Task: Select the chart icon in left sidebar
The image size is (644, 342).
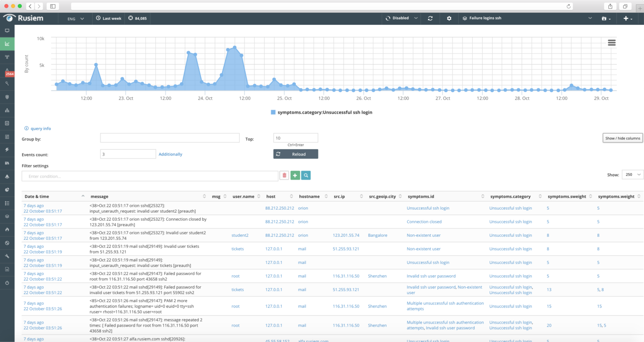Action: click(7, 44)
